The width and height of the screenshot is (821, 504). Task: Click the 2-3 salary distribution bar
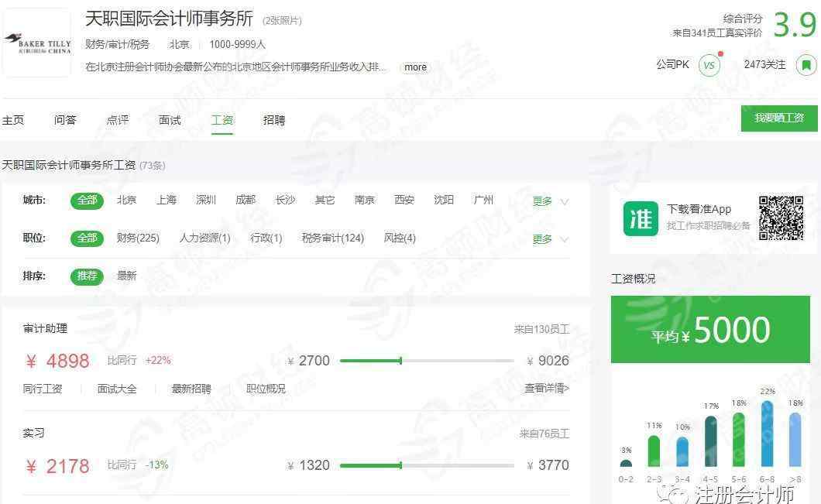[654, 451]
